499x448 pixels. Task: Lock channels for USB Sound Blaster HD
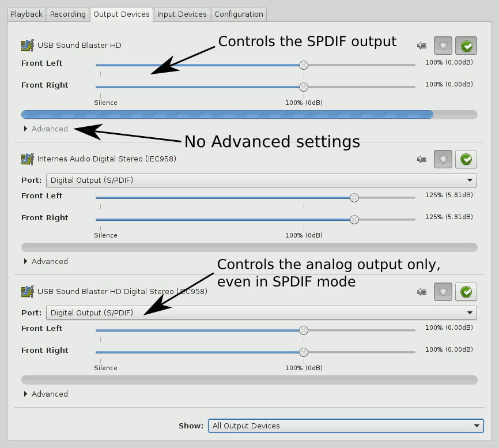tap(443, 46)
